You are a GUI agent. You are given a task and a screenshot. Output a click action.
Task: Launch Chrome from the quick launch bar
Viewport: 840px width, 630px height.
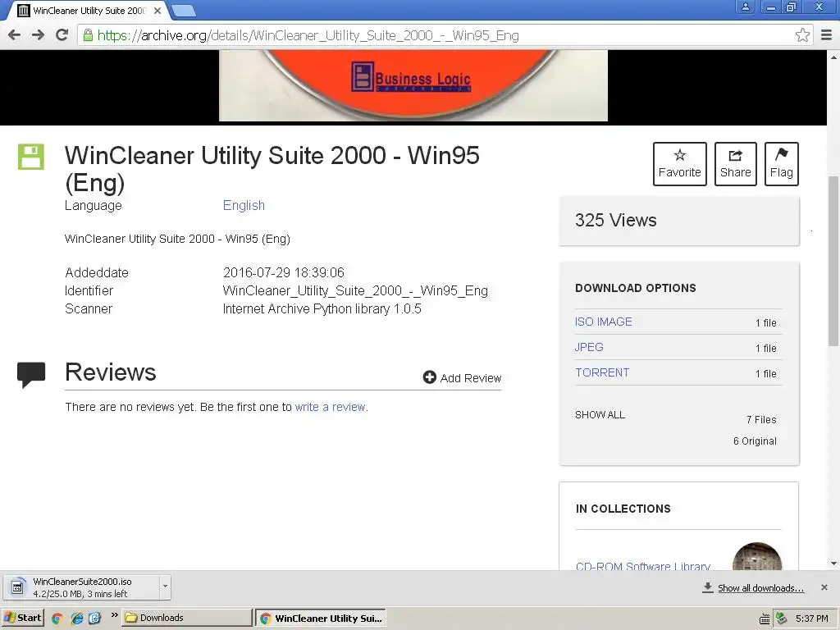click(57, 619)
